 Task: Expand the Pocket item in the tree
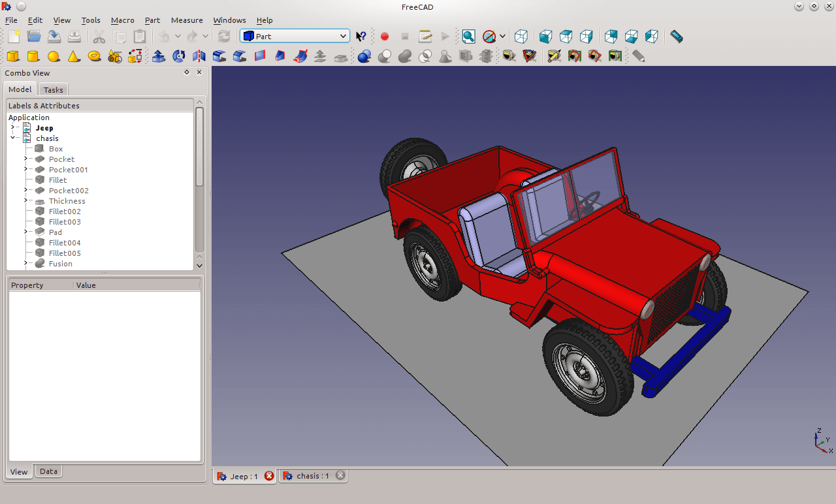pos(25,159)
